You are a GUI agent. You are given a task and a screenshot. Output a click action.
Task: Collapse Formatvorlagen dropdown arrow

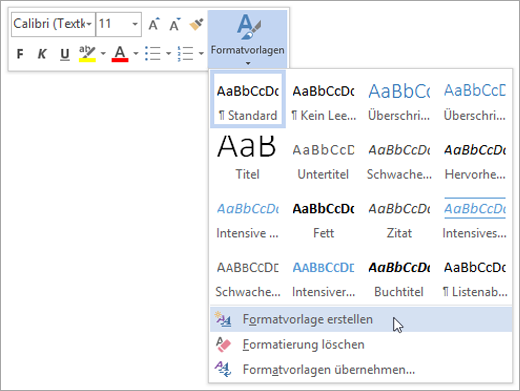click(248, 63)
